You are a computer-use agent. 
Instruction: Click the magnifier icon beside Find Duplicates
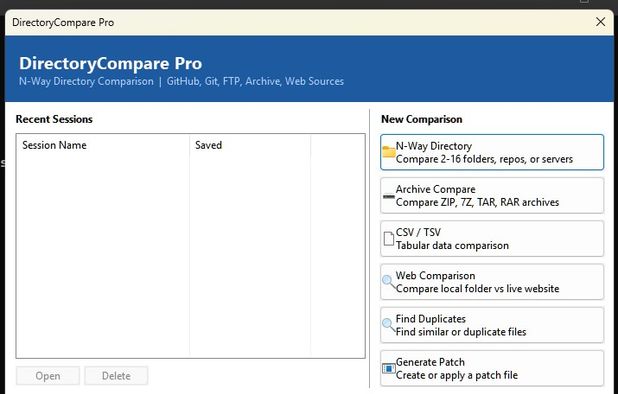pyautogui.click(x=388, y=325)
